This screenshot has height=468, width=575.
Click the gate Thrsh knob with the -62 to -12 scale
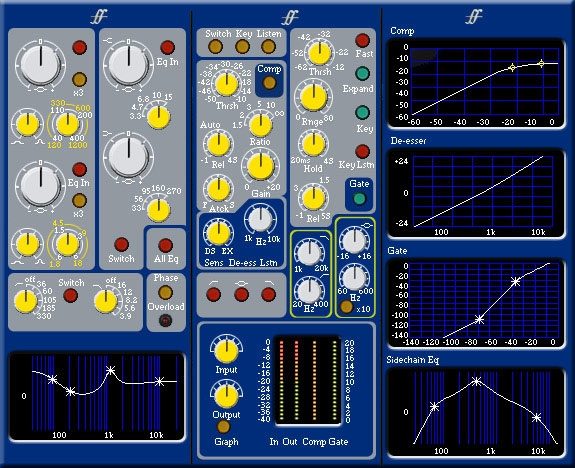(x=320, y=54)
